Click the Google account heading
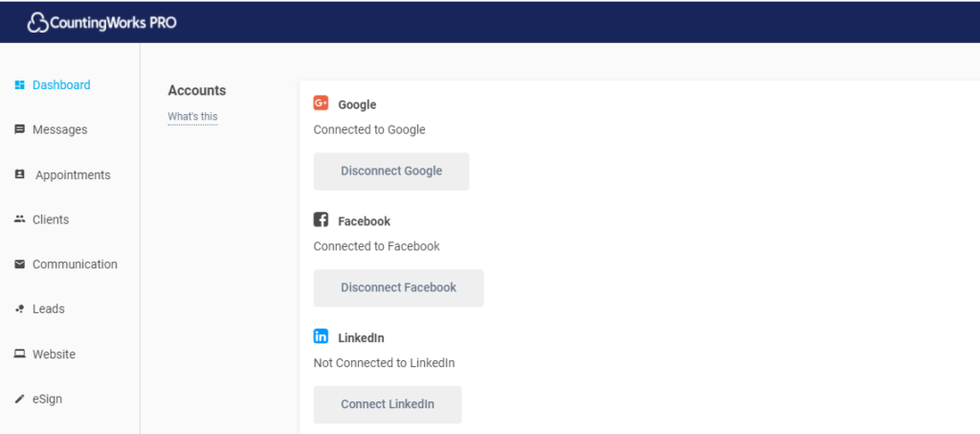 click(357, 104)
